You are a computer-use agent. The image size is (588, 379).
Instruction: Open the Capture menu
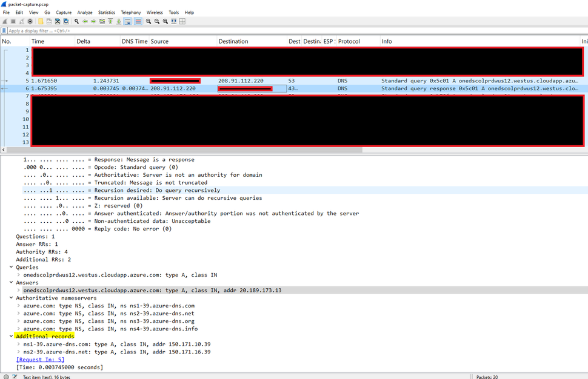click(64, 12)
